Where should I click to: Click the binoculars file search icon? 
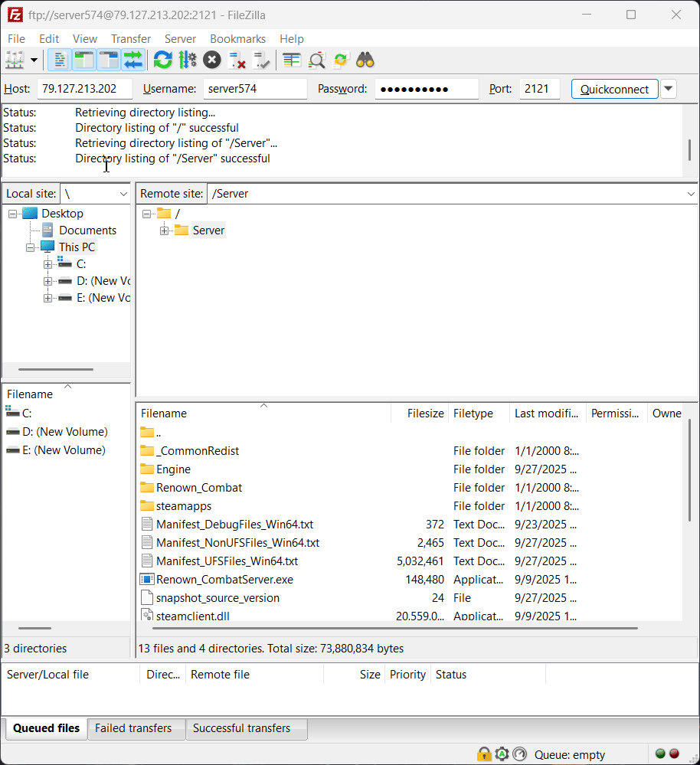tap(365, 60)
